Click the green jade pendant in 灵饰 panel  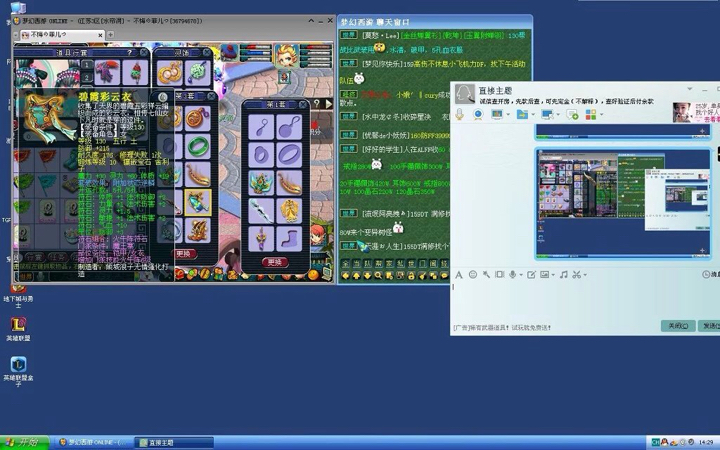coord(198,73)
